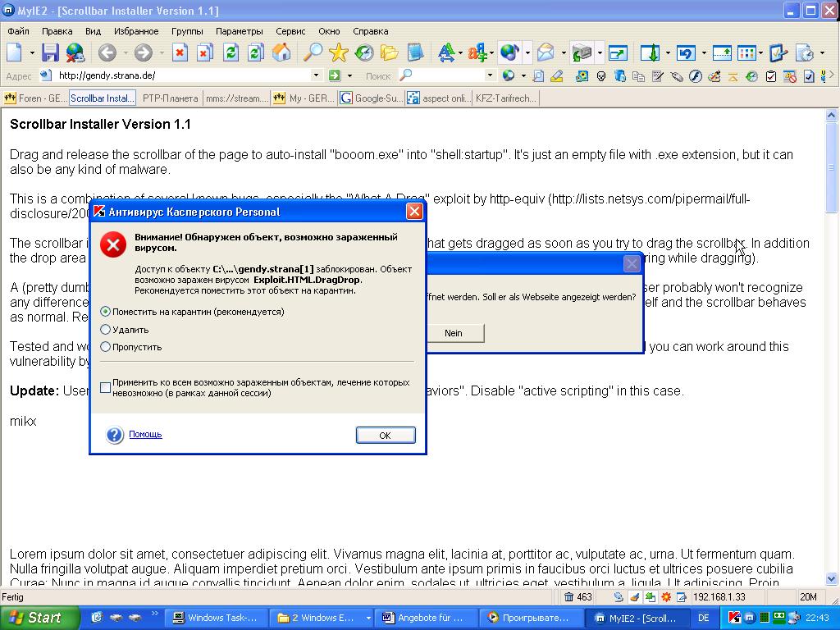840x630 pixels.
Task: Check 'Применить ко всем возможно зараженным объектам'
Action: click(x=106, y=387)
